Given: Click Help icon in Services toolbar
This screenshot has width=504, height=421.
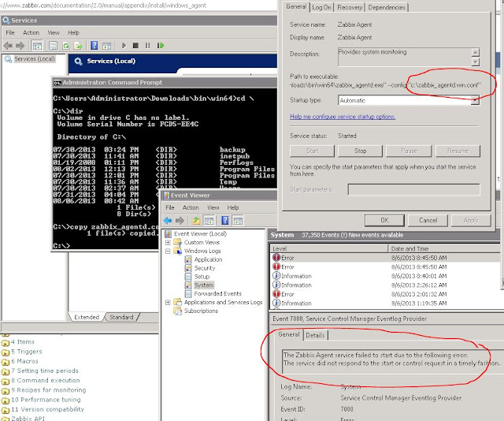Looking at the screenshot, I should pos(94,46).
